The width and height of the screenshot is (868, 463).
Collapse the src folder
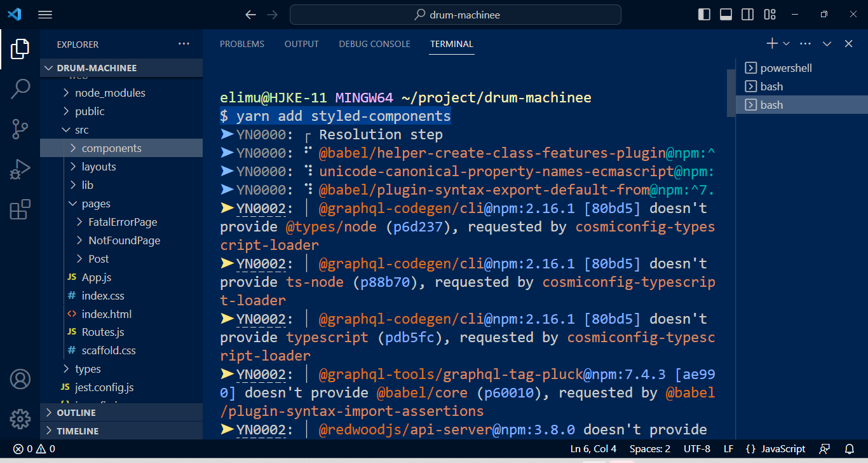click(121, 130)
